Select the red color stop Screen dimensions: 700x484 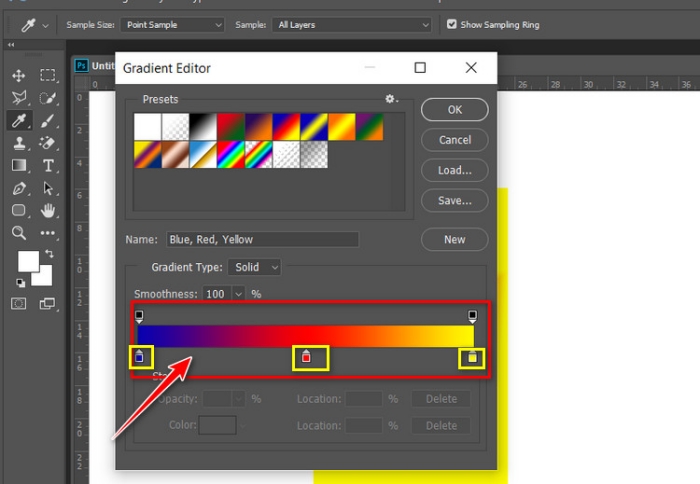click(306, 356)
